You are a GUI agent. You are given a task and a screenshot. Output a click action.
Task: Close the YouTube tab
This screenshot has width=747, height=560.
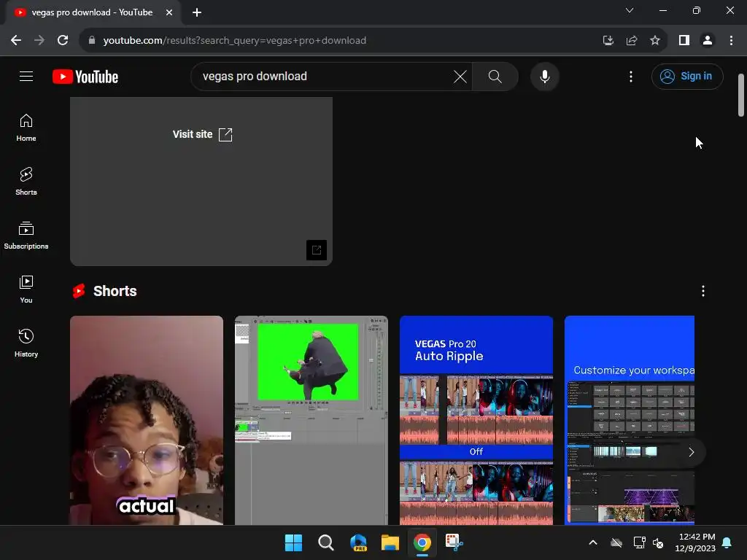click(169, 13)
